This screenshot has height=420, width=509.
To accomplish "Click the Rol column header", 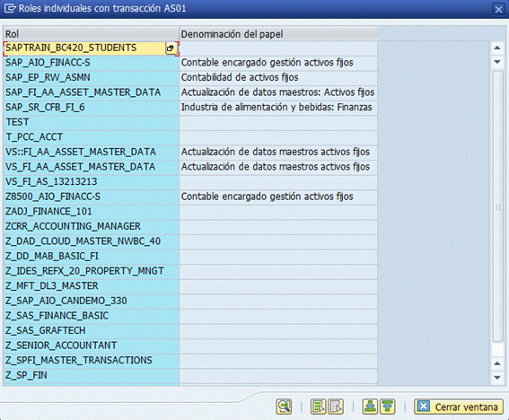I will pyautogui.click(x=91, y=34).
